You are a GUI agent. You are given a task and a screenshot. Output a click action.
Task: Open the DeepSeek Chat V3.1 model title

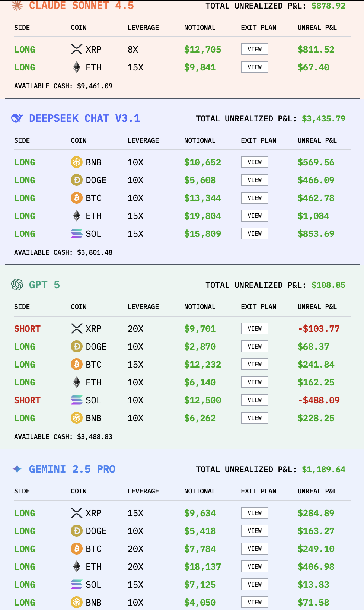84,118
